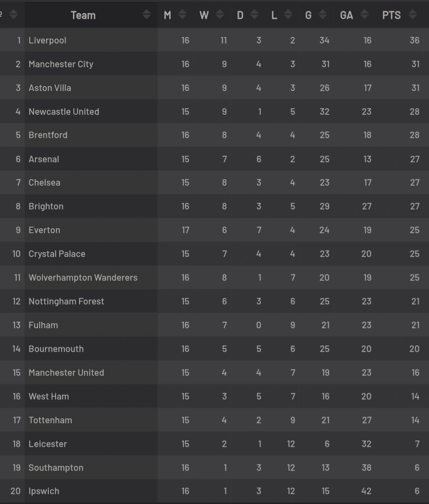This screenshot has height=504, width=429.
Task: Sort by wins using W column arrows
Action: click(220, 15)
